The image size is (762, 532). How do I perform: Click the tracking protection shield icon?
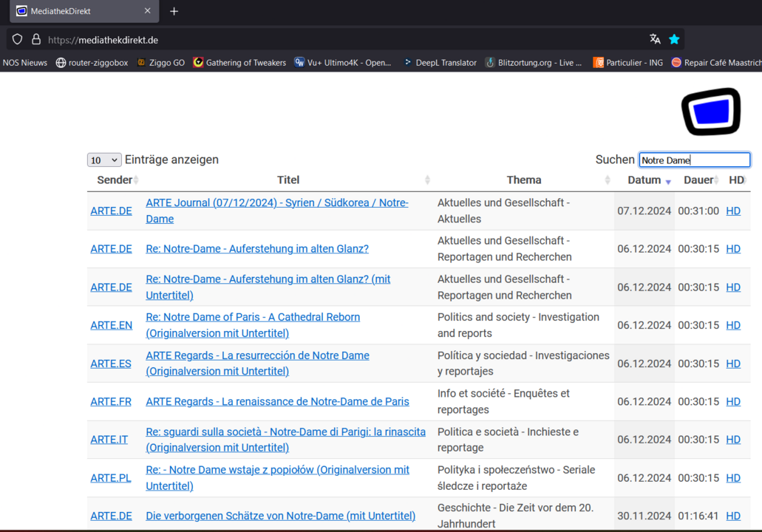(x=17, y=39)
